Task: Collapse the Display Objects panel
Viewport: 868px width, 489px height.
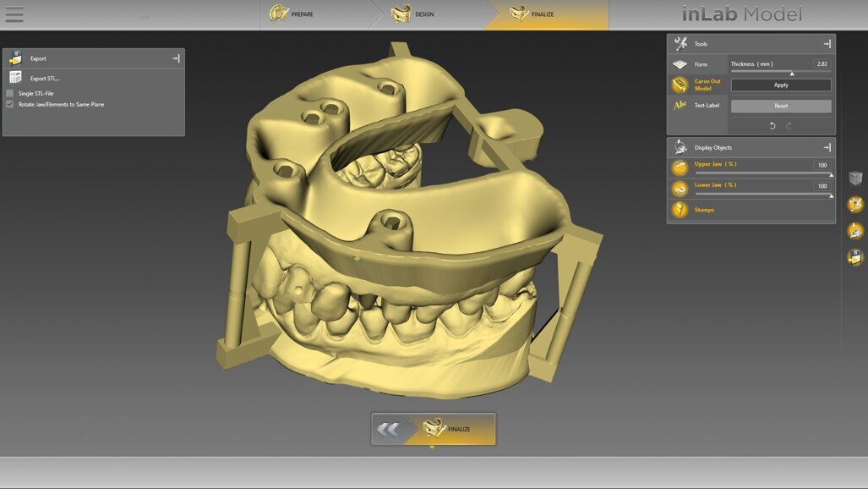Action: coord(827,146)
